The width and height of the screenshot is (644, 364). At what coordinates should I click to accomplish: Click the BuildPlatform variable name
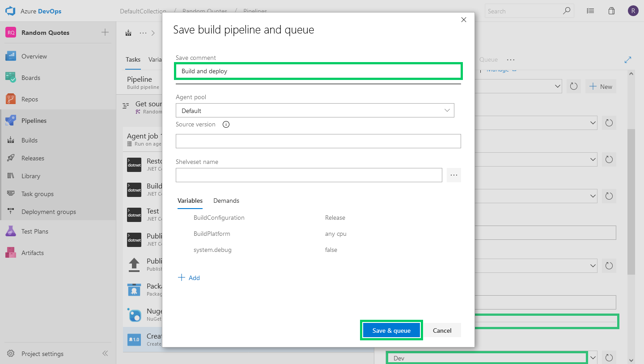pos(212,234)
